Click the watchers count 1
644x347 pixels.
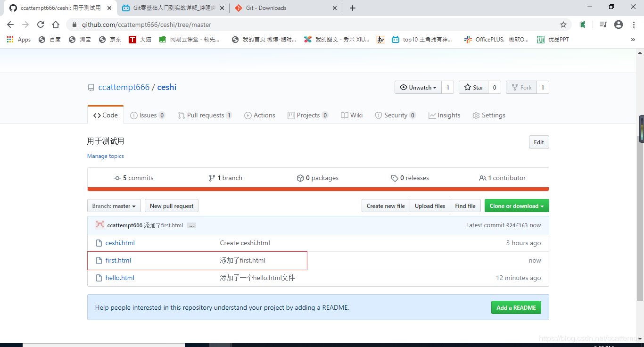coord(448,87)
